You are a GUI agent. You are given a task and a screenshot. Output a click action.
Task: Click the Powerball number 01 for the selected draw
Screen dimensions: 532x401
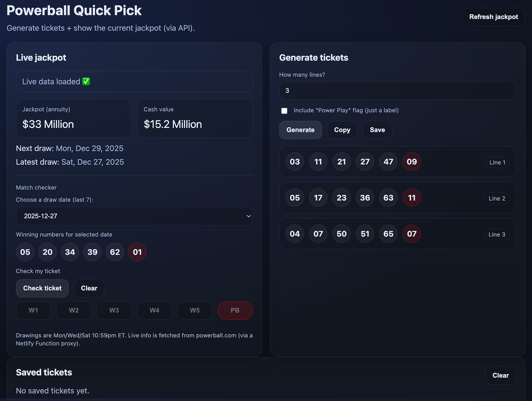point(137,252)
